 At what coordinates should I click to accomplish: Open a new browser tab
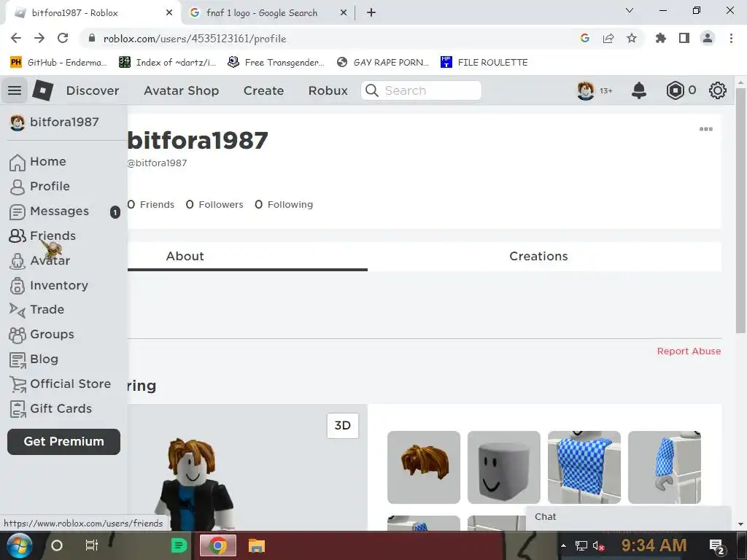[x=371, y=13]
